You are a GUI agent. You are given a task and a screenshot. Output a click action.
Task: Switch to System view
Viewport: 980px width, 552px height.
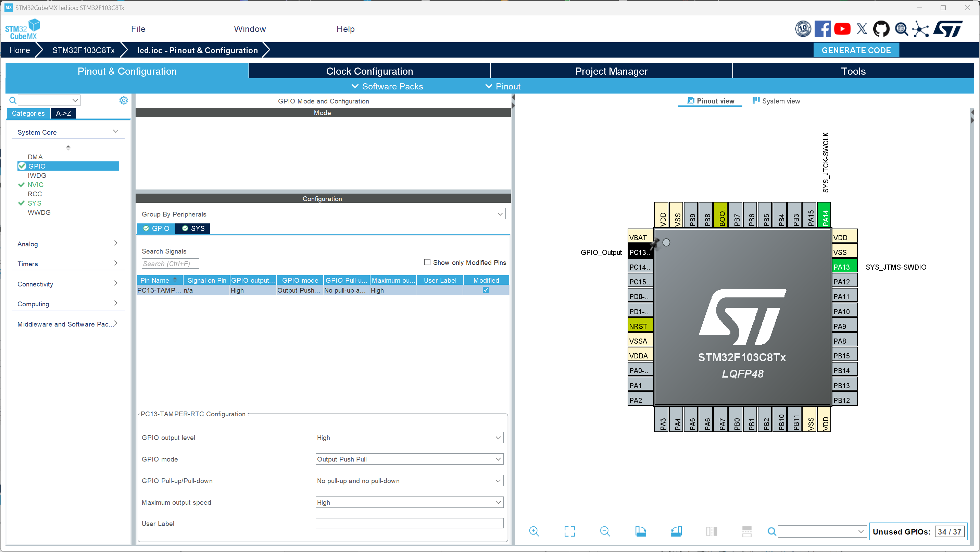(776, 101)
